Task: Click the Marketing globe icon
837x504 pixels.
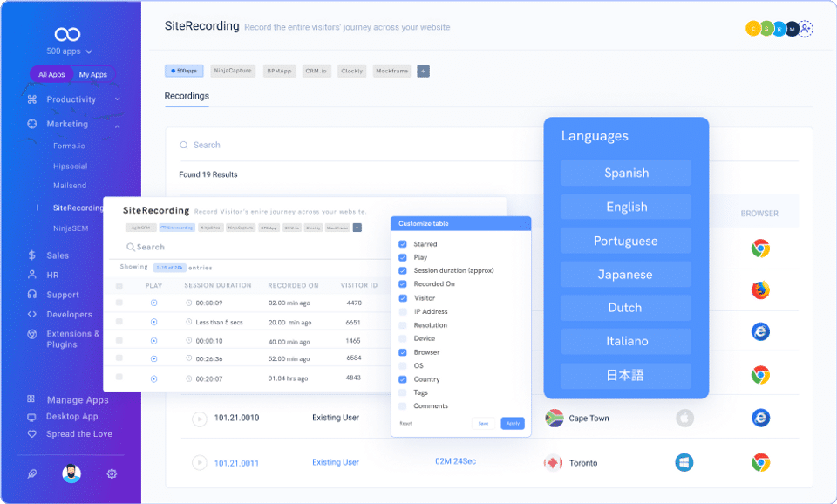Action: coord(32,124)
